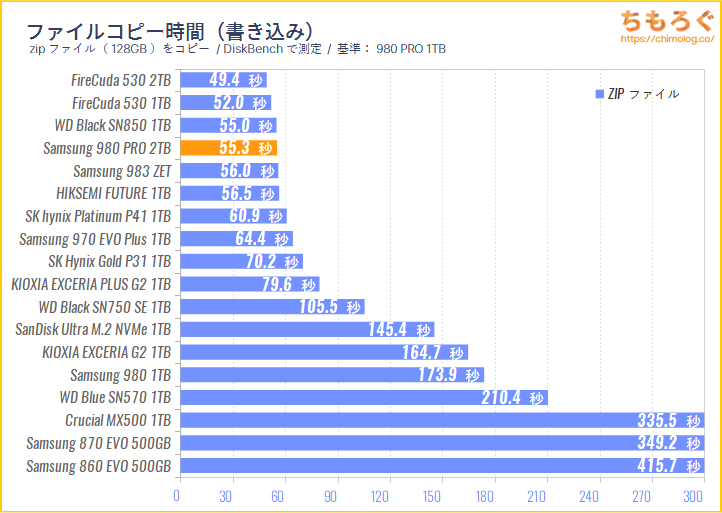722x513 pixels.
Task: Click the orange bar showing 55.3 秒
Action: point(229,148)
